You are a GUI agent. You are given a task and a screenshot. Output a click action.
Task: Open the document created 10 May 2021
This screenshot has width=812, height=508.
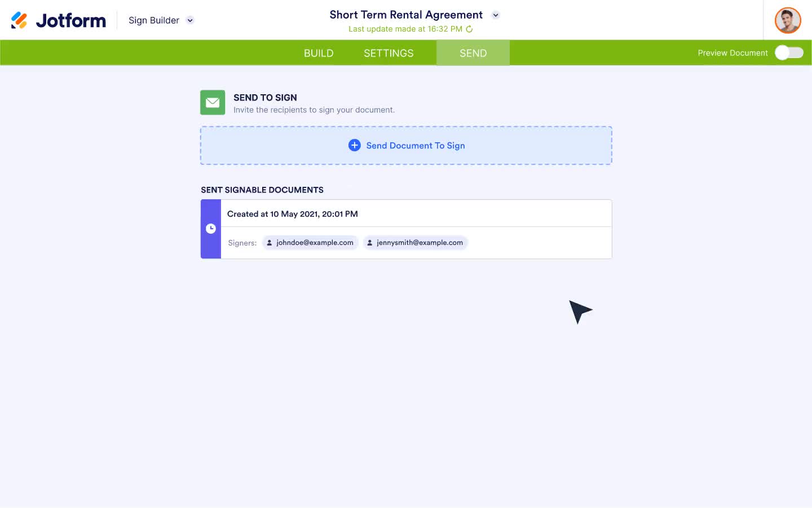[x=293, y=214]
